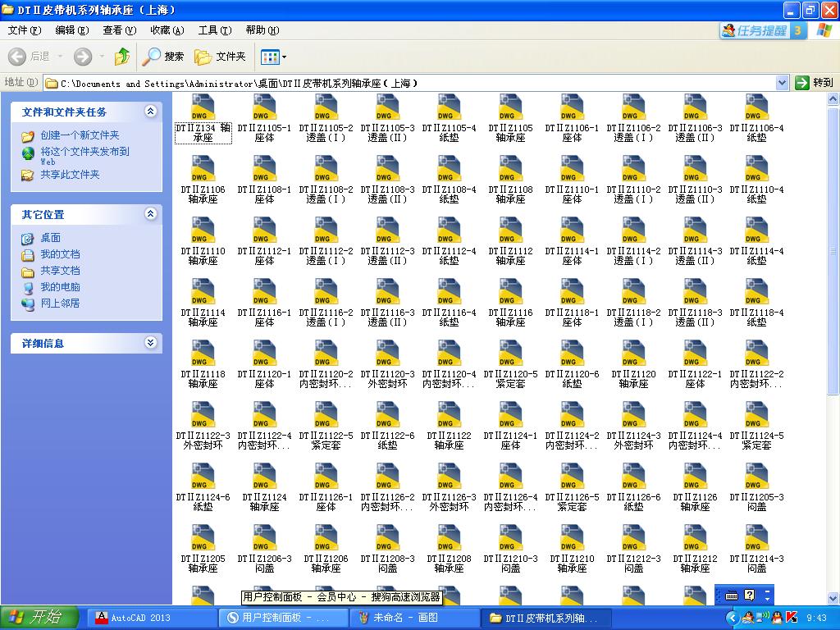Image resolution: width=840 pixels, height=630 pixels.
Task: Toggle the Folders (文件夹) pane button
Action: tap(220, 57)
